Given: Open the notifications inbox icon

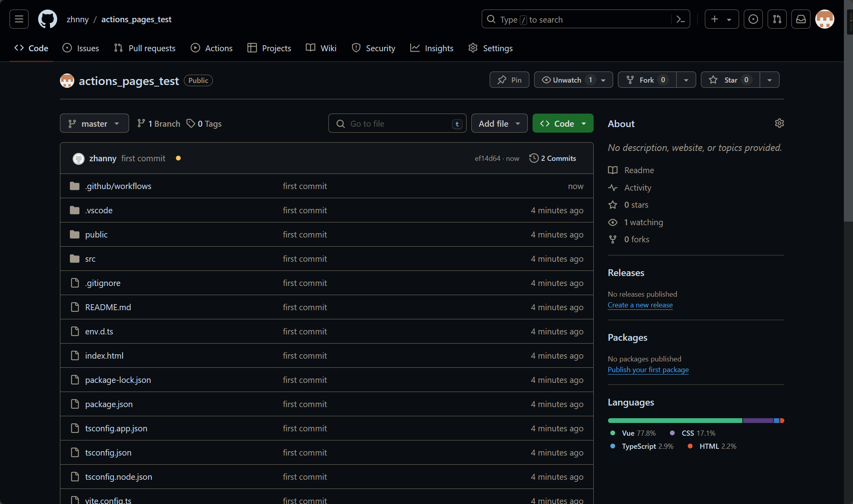Looking at the screenshot, I should [801, 19].
